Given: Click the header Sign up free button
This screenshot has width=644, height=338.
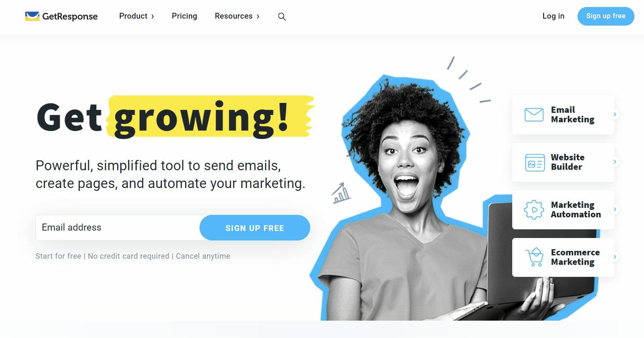Looking at the screenshot, I should [606, 16].
